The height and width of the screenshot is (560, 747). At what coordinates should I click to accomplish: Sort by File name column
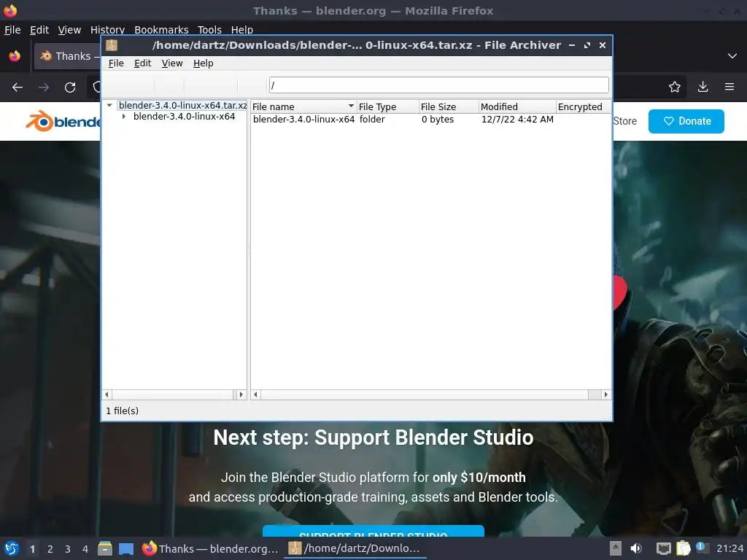(303, 106)
